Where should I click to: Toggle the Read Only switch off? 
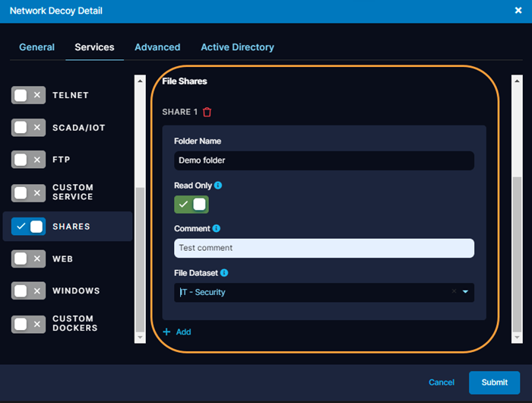[x=192, y=205]
